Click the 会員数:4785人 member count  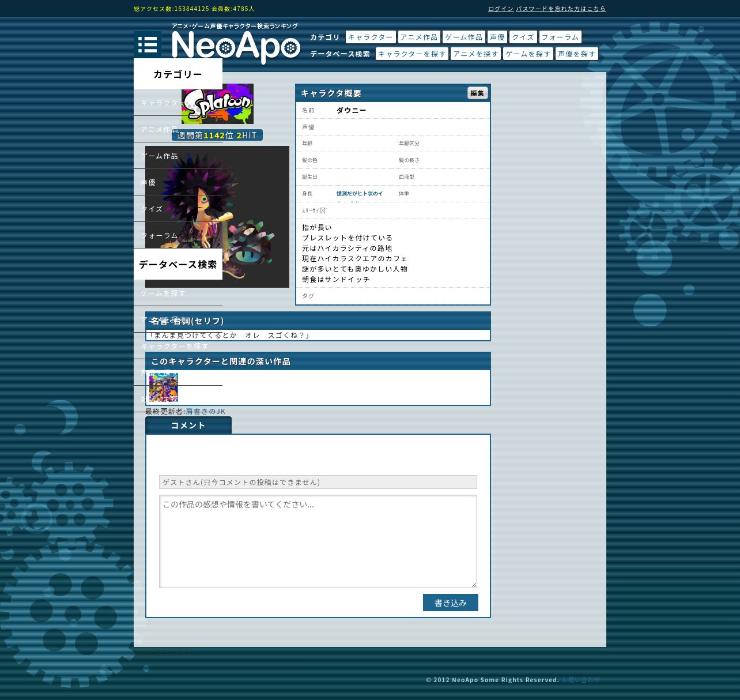233,9
